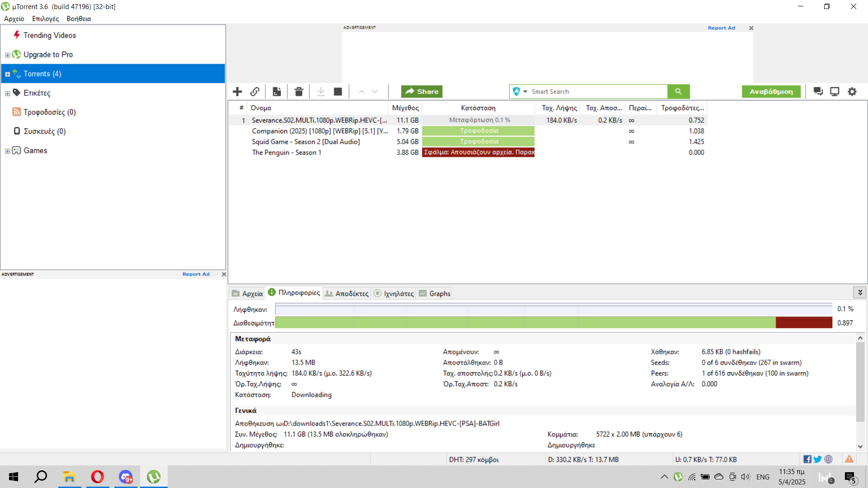Click the Remove Torrent trash icon
Screen dimensions: 868x488
coord(299,92)
